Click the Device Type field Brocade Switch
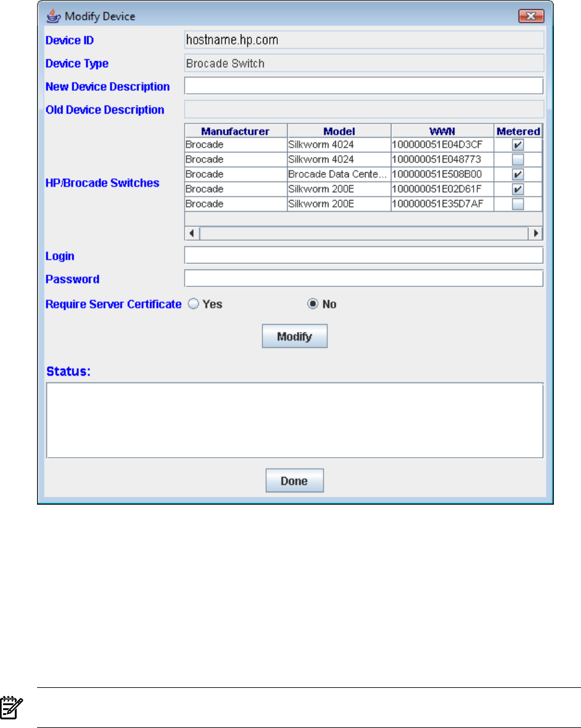The image size is (581, 728). point(364,63)
